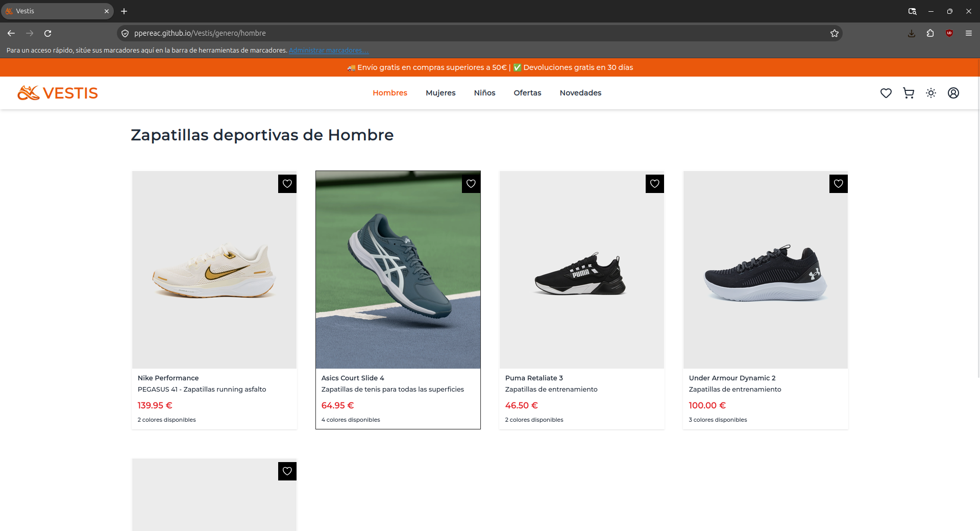980x531 pixels.
Task: Click the Under Armour Dynamic 2 title
Action: [732, 378]
